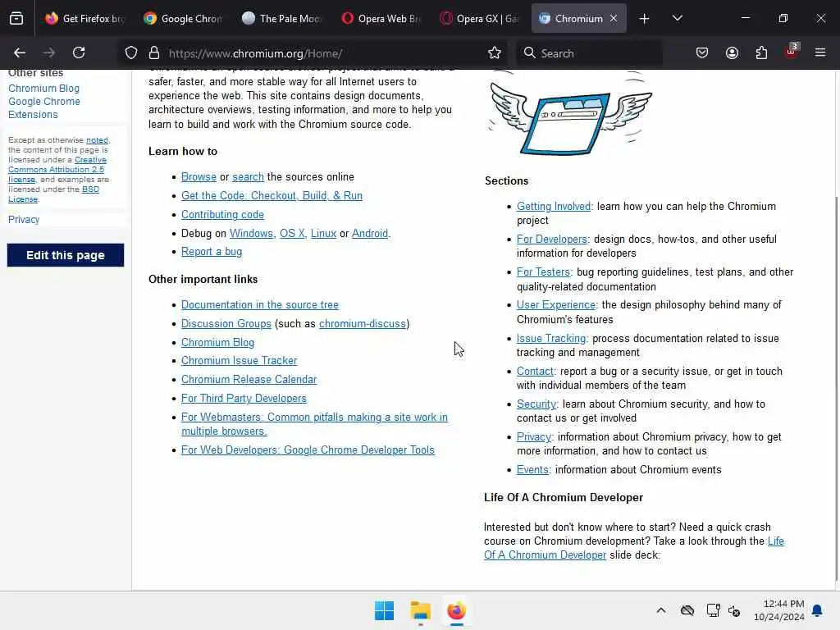This screenshot has width=840, height=630.
Task: Switch to Opera Web Browser tab
Action: coord(380,18)
